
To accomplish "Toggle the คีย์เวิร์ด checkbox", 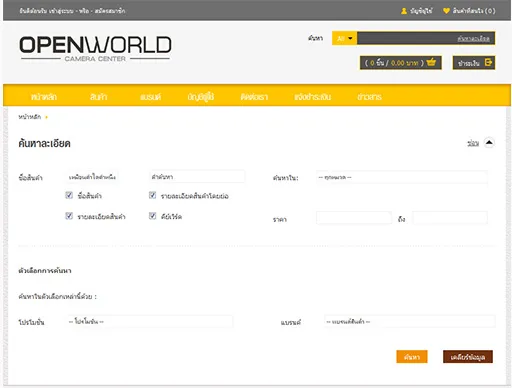I will pos(152,216).
